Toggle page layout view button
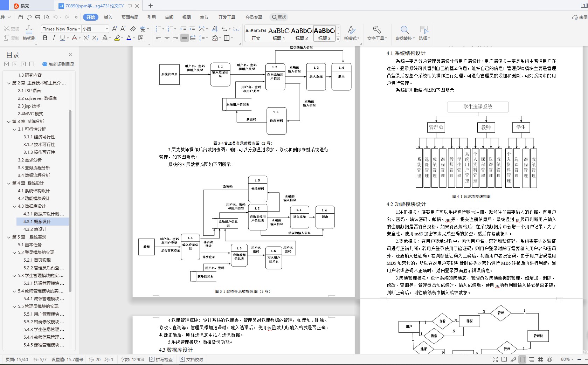 click(523, 359)
